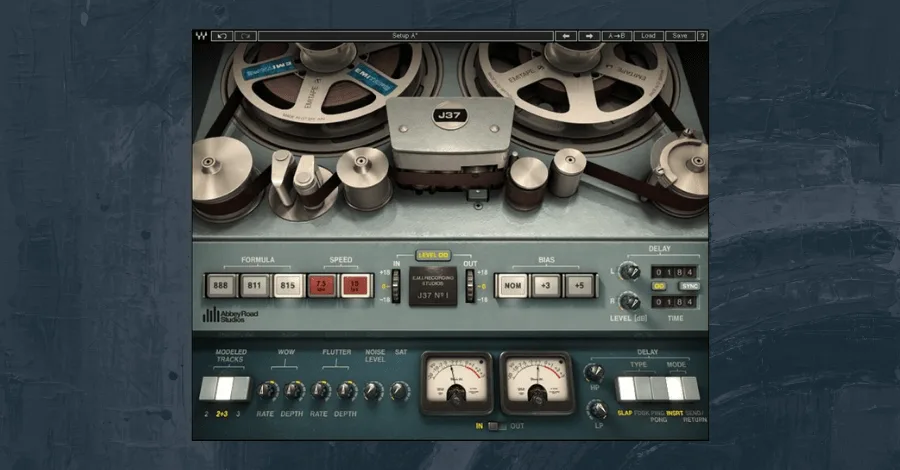
Task: Select tape formula 815
Action: tap(288, 285)
